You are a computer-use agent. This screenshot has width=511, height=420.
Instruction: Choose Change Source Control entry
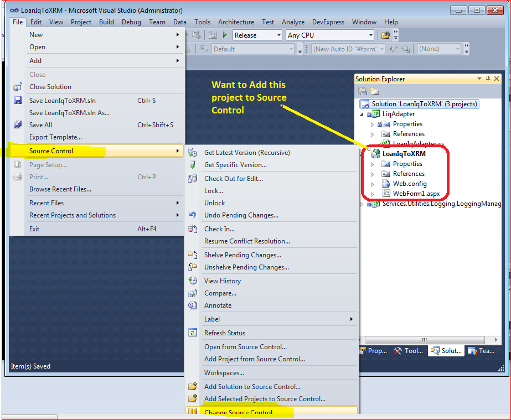(x=272, y=411)
